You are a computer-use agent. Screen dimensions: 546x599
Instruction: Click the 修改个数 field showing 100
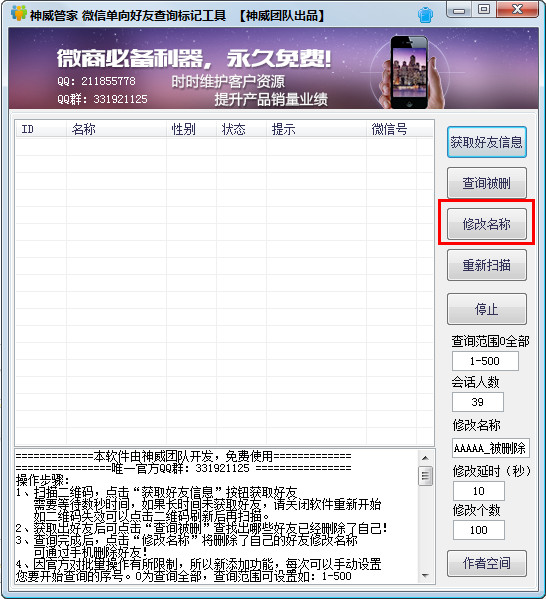(478, 530)
